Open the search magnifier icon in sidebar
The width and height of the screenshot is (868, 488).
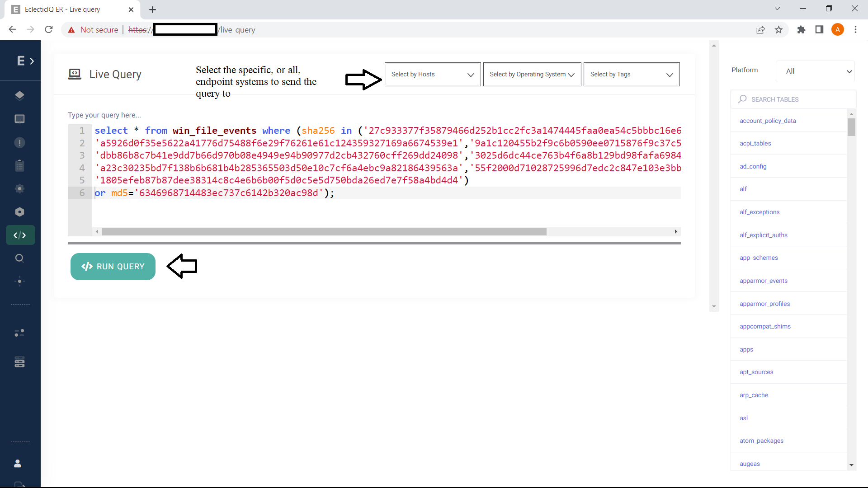tap(20, 258)
